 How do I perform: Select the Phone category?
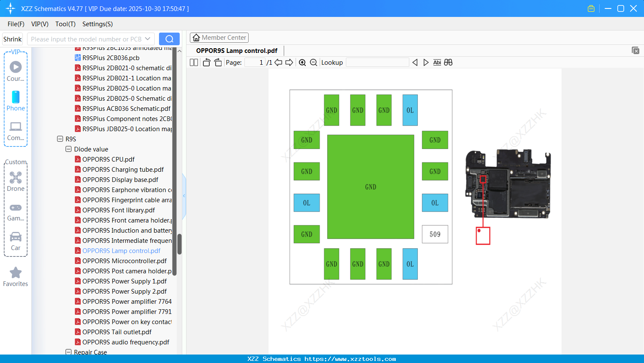(x=16, y=101)
